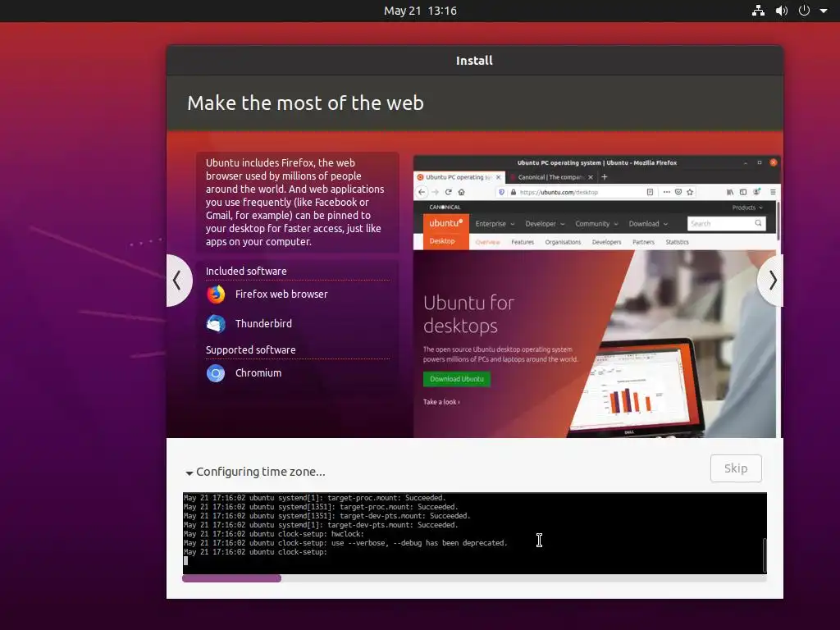Go to the previous installer slide
840x630 pixels.
pyautogui.click(x=178, y=281)
